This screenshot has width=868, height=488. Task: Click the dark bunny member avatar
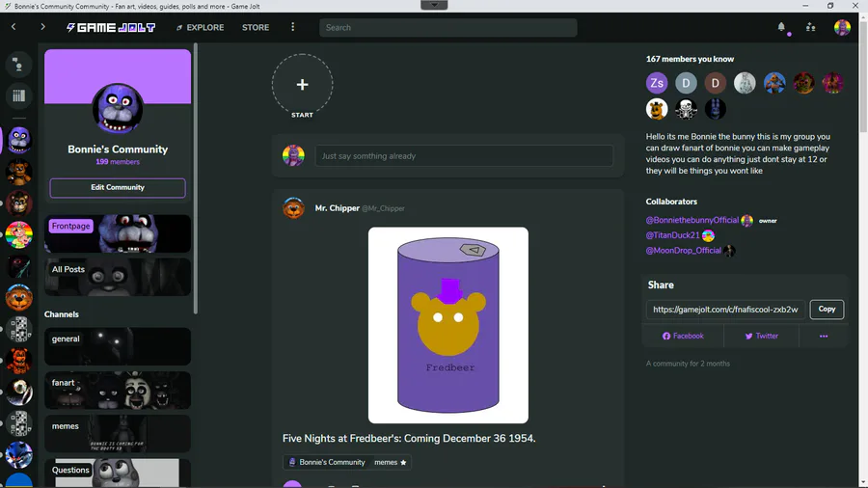click(x=716, y=109)
